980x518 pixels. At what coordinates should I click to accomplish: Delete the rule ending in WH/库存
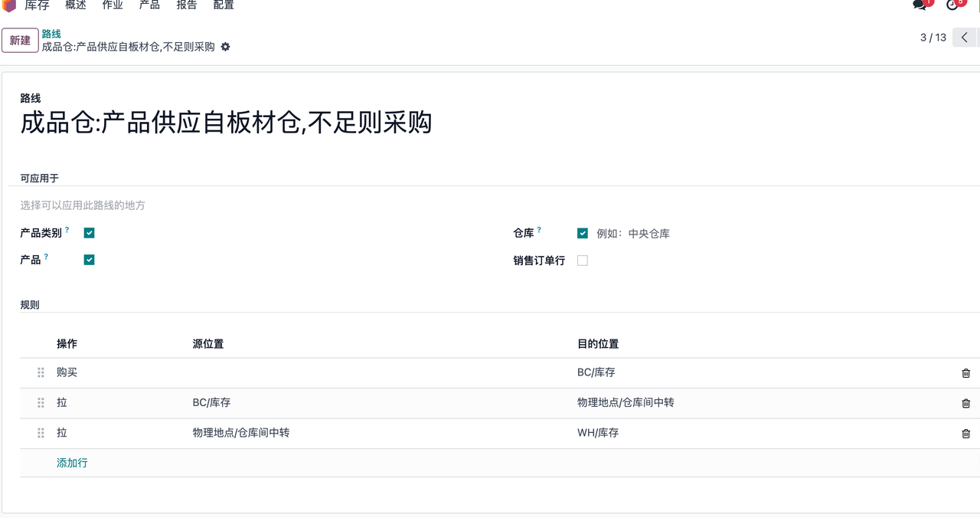click(965, 434)
